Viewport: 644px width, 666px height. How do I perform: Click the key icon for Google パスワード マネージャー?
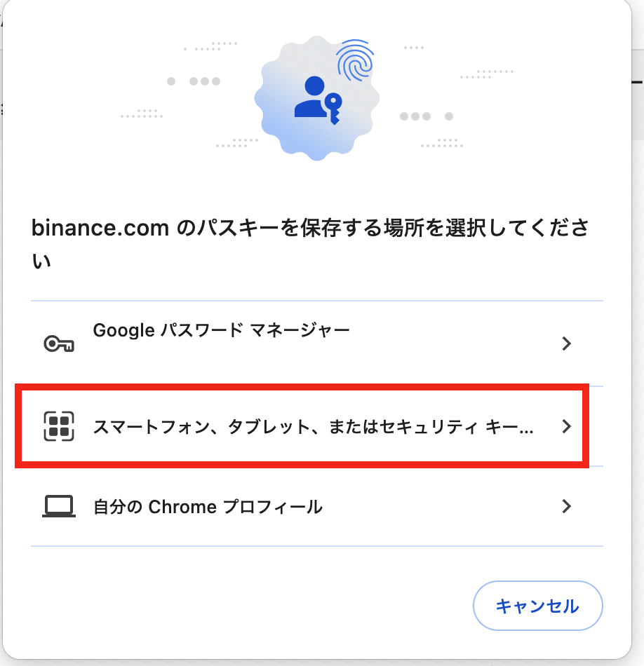59,344
